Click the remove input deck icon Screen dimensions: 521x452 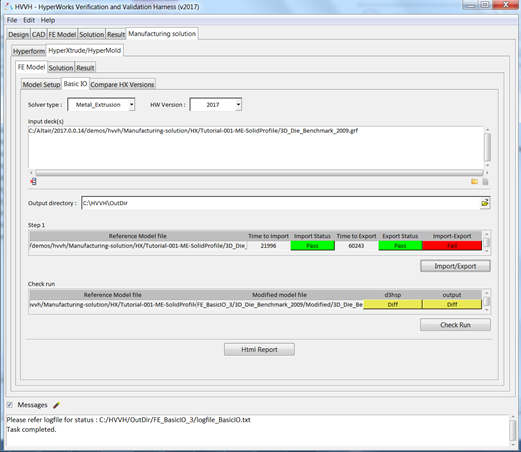pyautogui.click(x=33, y=182)
